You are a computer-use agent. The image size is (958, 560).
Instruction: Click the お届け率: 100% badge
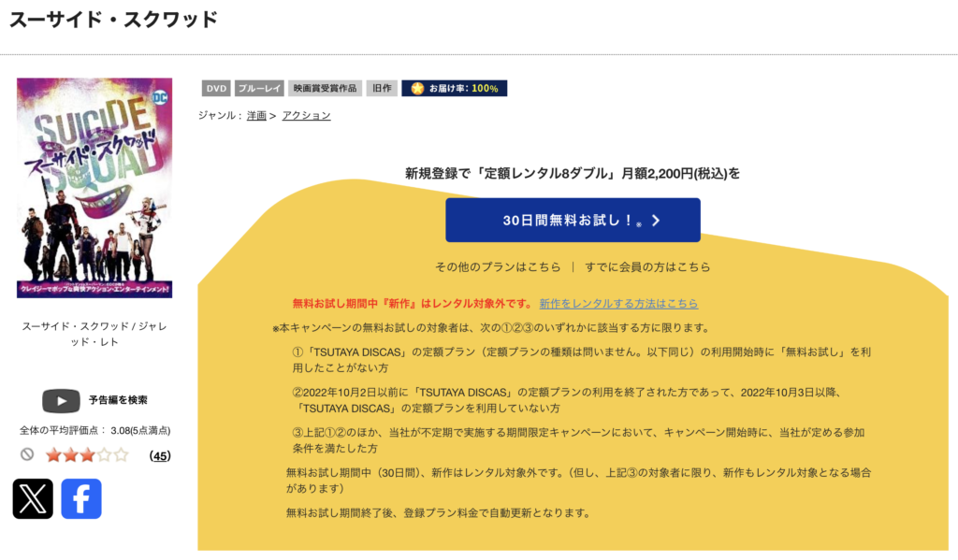point(454,89)
